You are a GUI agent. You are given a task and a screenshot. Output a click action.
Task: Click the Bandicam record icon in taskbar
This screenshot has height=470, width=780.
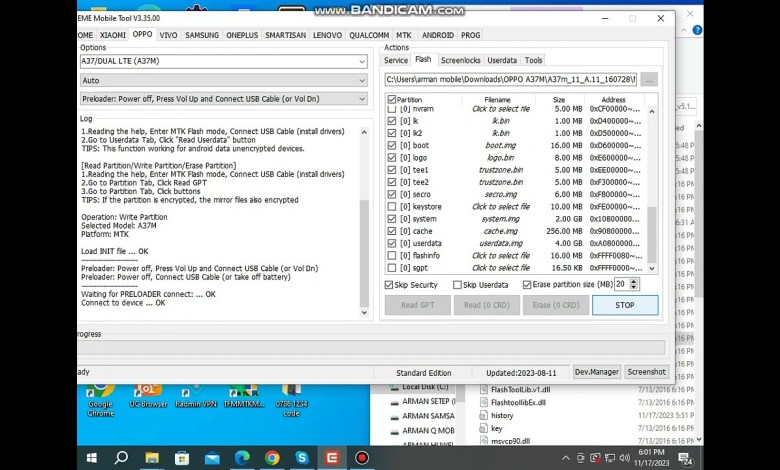(x=362, y=458)
